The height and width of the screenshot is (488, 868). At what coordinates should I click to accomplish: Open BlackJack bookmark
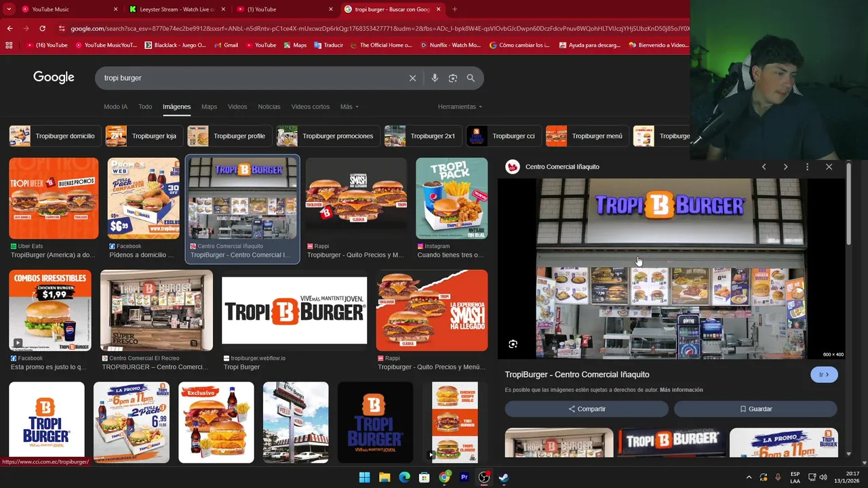point(176,45)
